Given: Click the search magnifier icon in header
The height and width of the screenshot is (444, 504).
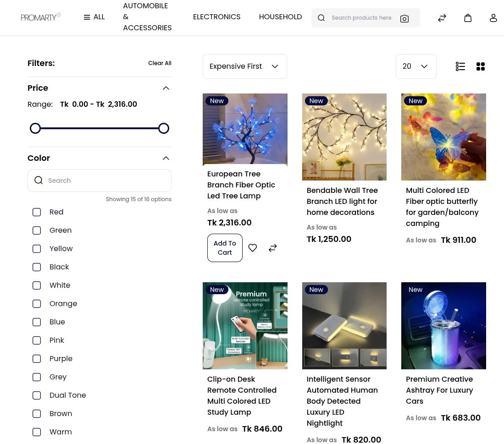Looking at the screenshot, I should pos(321,18).
